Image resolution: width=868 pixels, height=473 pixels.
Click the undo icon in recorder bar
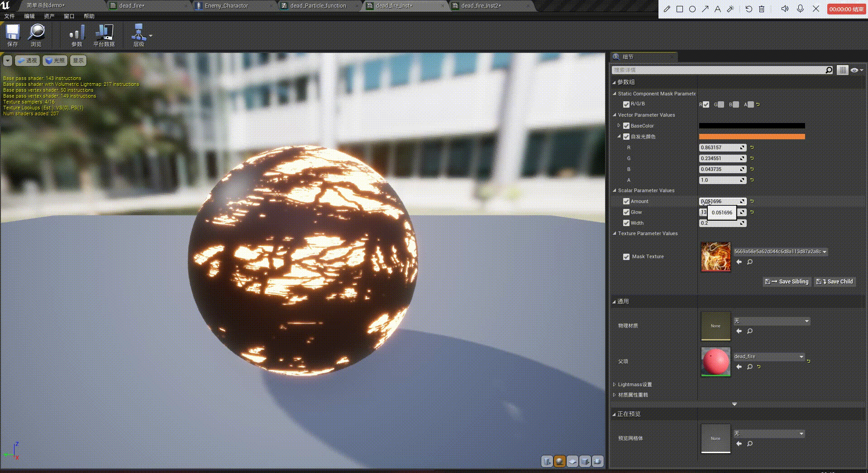click(749, 9)
